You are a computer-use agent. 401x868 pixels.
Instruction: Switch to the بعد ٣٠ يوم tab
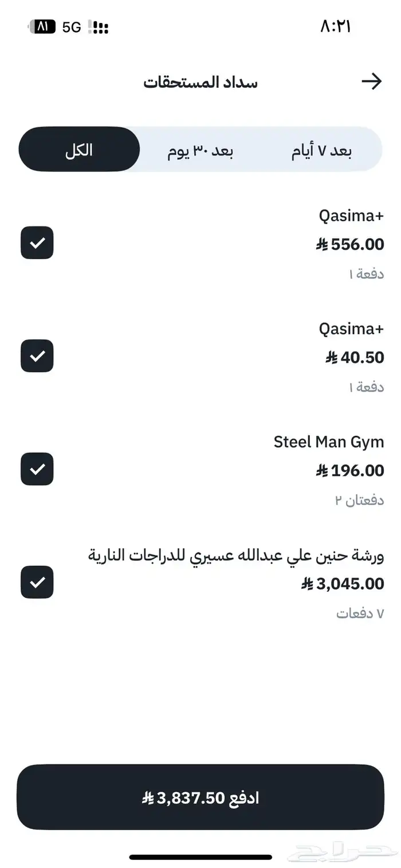pyautogui.click(x=203, y=149)
